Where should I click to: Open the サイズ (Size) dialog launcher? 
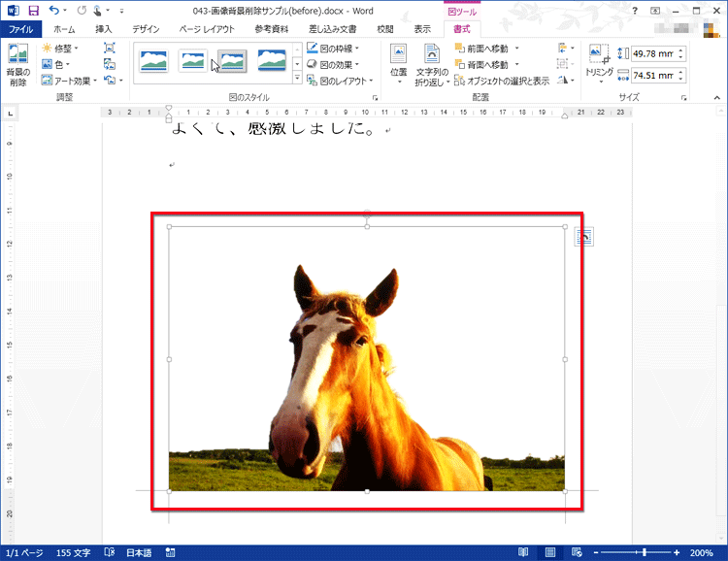pyautogui.click(x=684, y=98)
